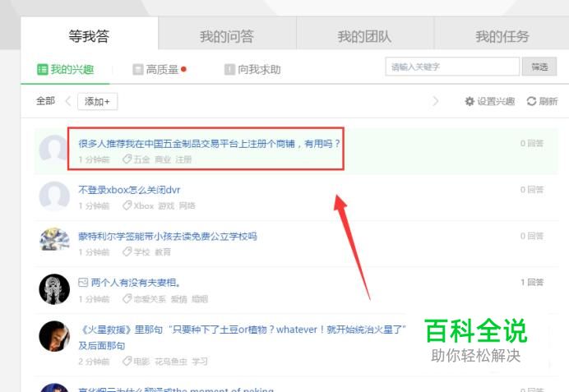569x392 pixels.
Task: Click the green 我的兴趣 list icon
Action: pos(43,69)
